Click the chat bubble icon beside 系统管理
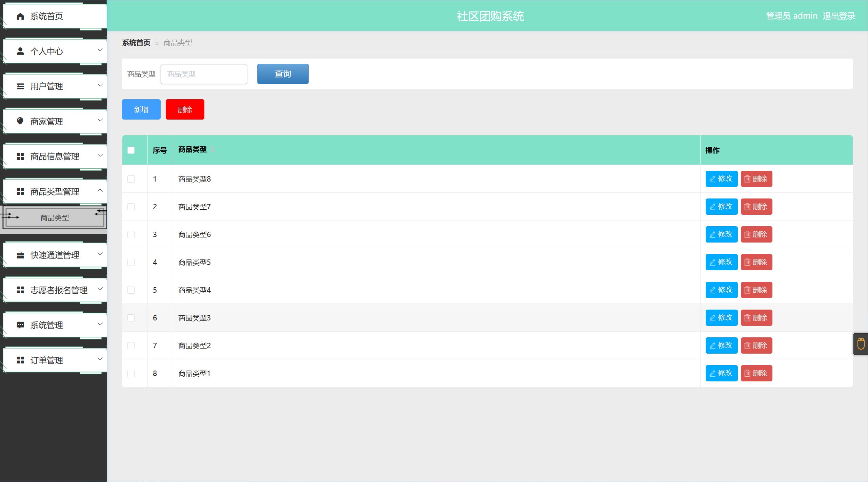The width and height of the screenshot is (868, 482). pyautogui.click(x=20, y=325)
